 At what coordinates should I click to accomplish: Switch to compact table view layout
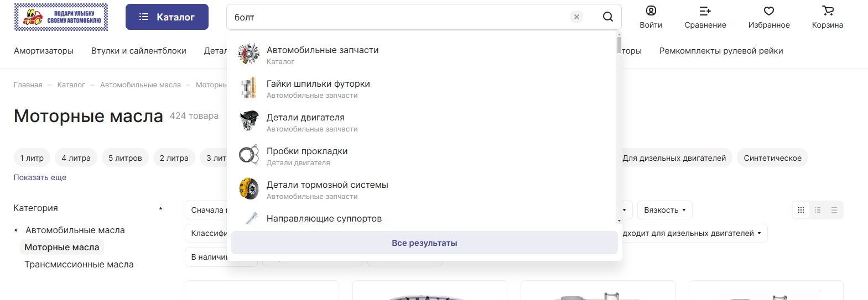pyautogui.click(x=834, y=210)
